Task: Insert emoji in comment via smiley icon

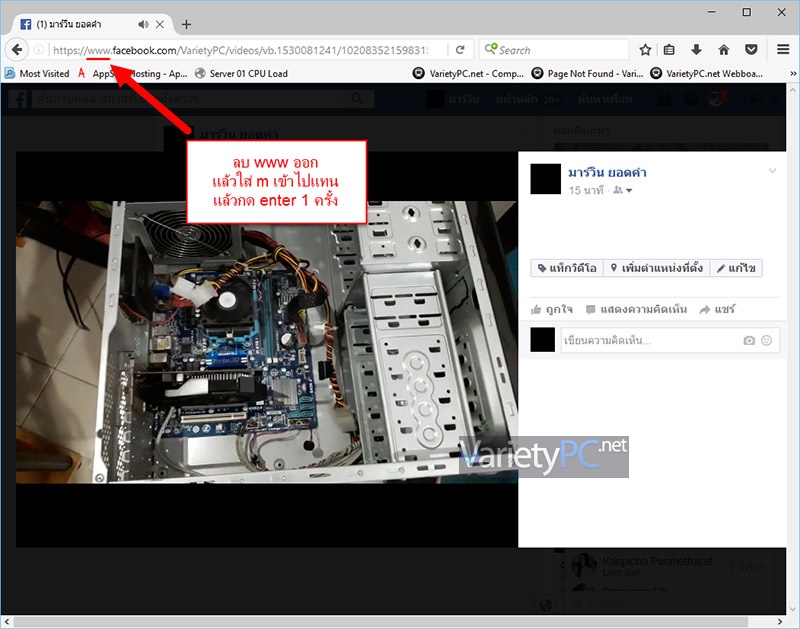Action: 766,340
